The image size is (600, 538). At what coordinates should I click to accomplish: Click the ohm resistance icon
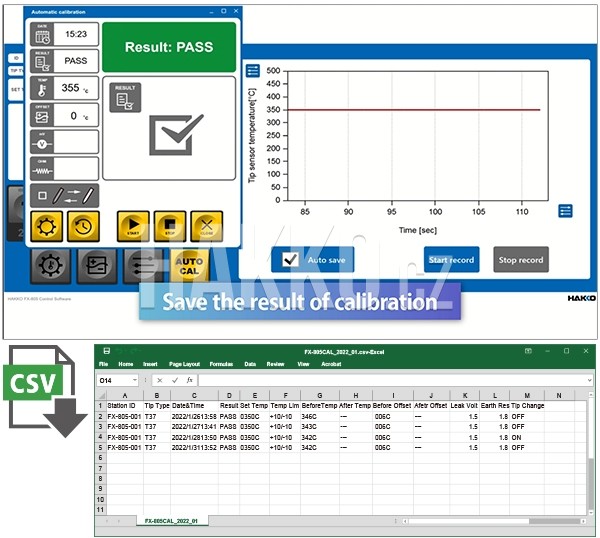pyautogui.click(x=42, y=169)
